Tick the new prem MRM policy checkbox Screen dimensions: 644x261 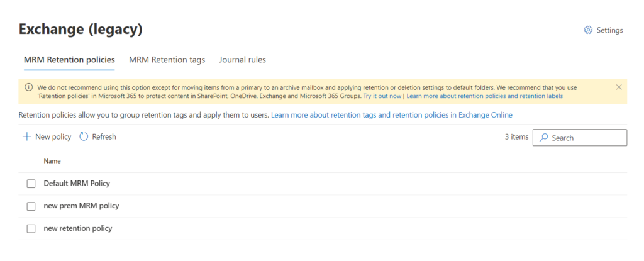point(31,206)
